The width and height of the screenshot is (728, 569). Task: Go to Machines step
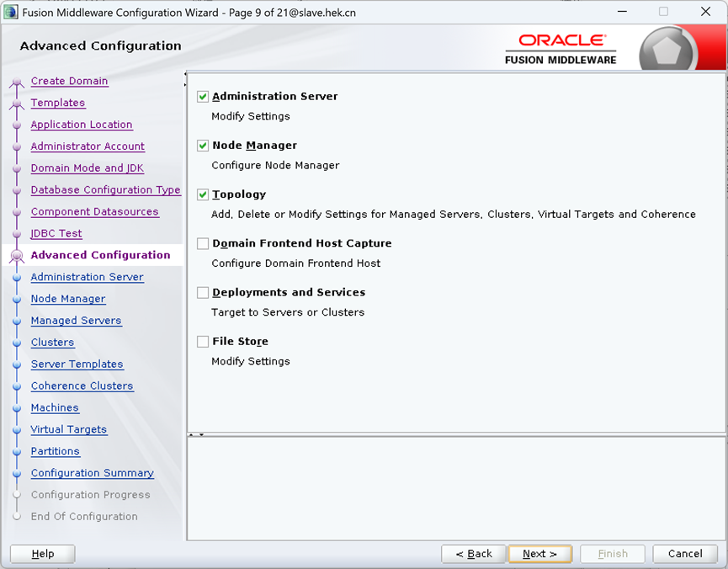point(55,408)
